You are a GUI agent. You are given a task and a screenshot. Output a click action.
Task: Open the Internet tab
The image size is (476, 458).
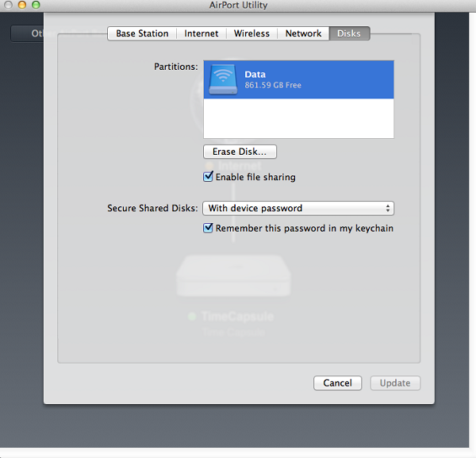[x=202, y=33]
